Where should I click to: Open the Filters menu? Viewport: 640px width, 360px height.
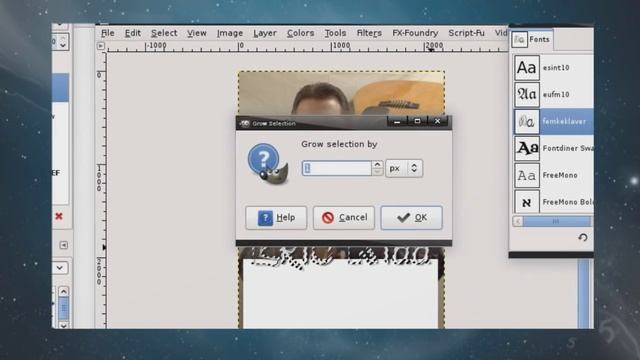[x=369, y=33]
